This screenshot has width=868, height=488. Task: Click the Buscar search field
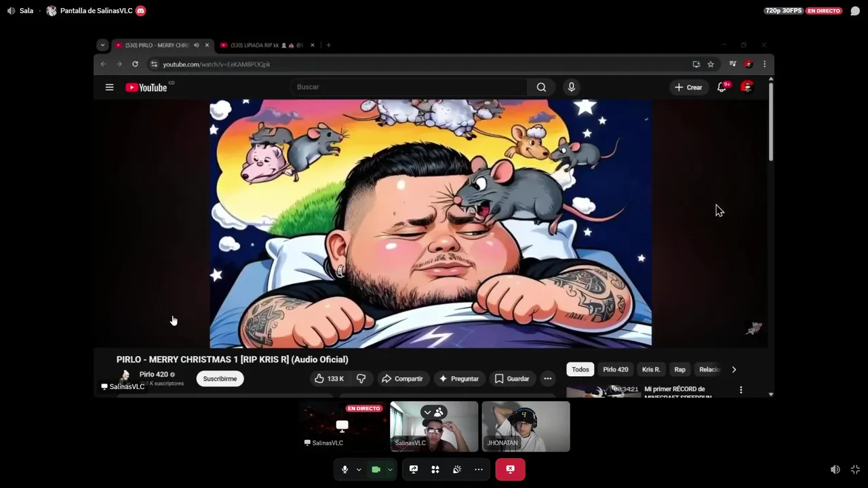click(x=408, y=87)
